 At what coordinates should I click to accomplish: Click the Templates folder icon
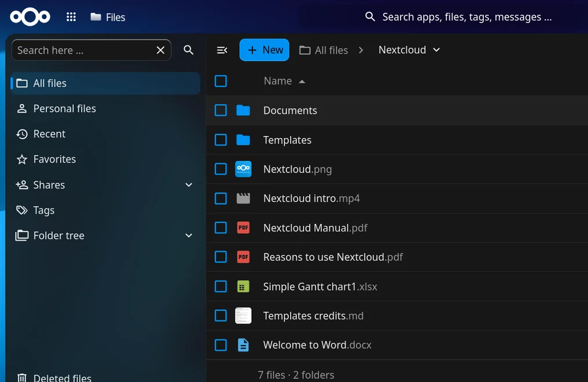pyautogui.click(x=244, y=140)
